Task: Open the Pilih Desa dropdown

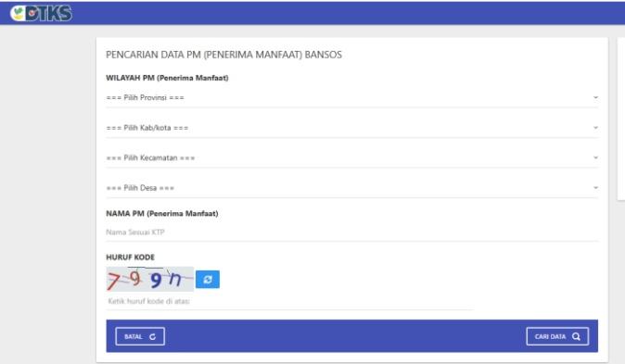Action: (x=352, y=188)
